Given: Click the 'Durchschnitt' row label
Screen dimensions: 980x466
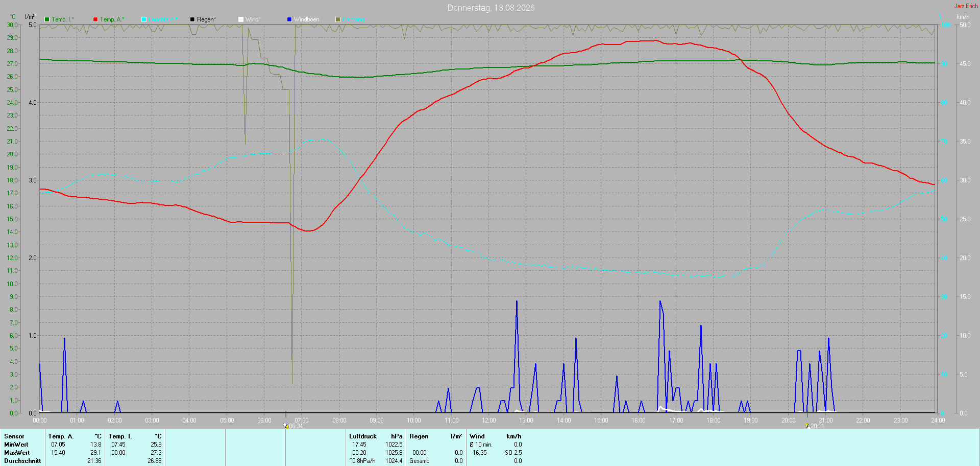Looking at the screenshot, I should (22, 461).
